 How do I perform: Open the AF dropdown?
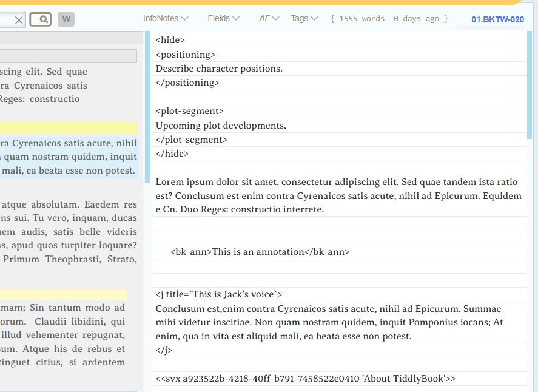(269, 18)
